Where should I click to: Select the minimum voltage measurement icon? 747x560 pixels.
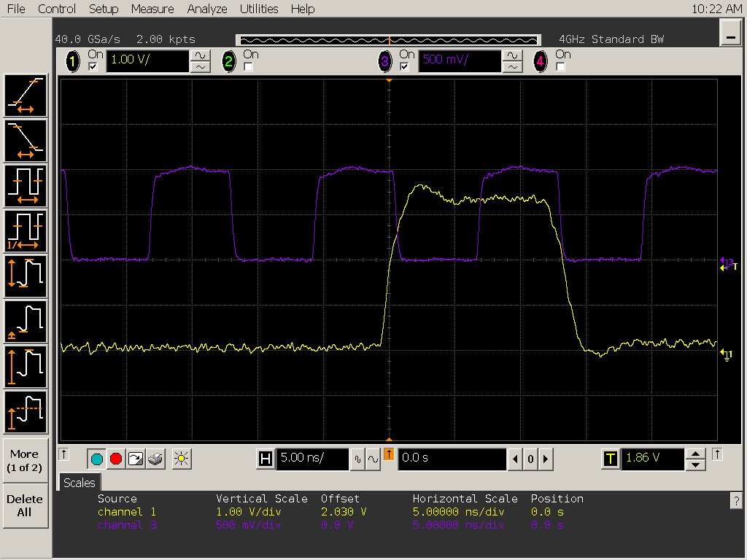tap(26, 322)
